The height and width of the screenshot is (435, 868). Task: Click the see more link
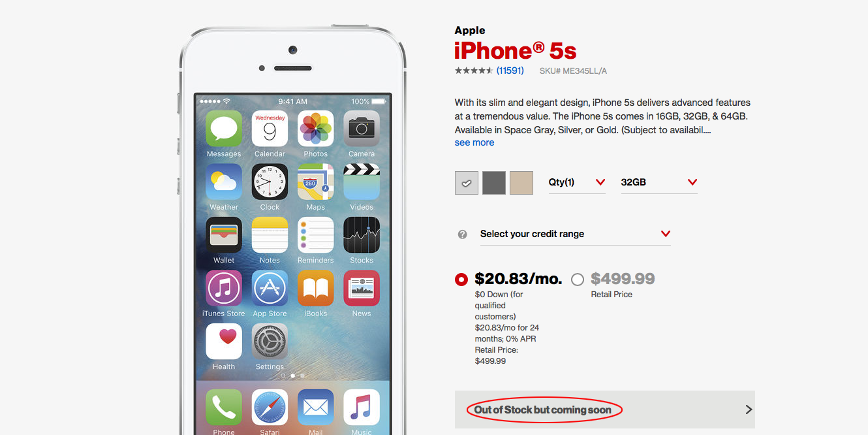474,142
